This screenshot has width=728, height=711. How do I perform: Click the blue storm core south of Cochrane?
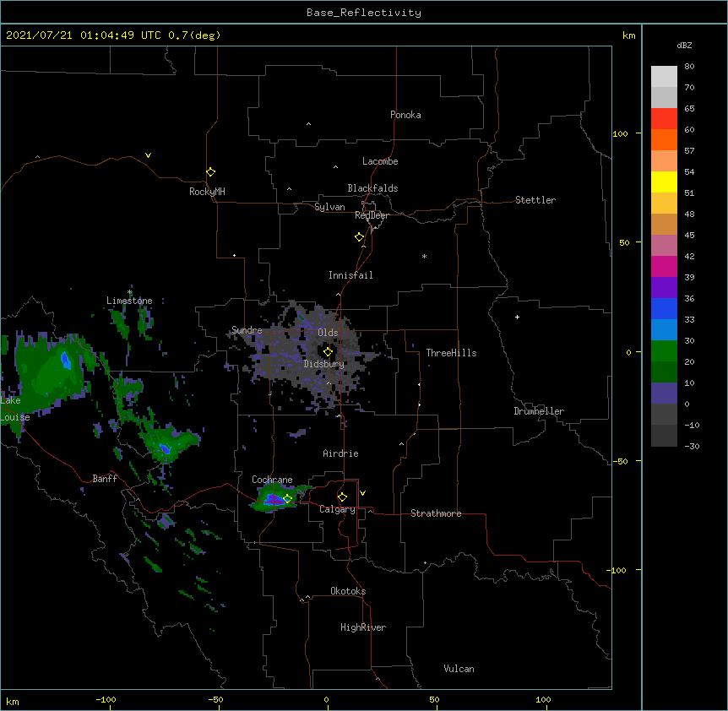(274, 500)
